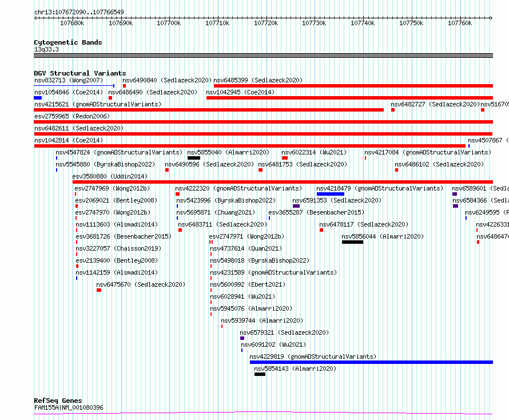Click nsv5939744 (Almarri2020) label

point(262,320)
